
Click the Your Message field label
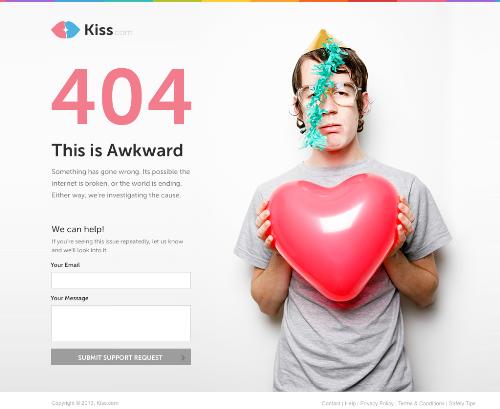pos(69,298)
